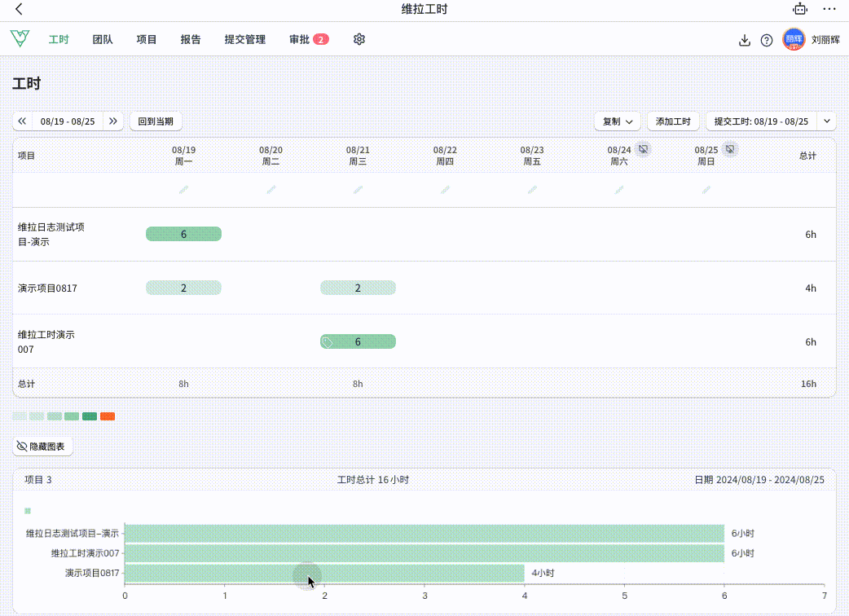Toggle the 08/25 Sunday day-off icon
Screen dimensions: 849x616
click(730, 149)
